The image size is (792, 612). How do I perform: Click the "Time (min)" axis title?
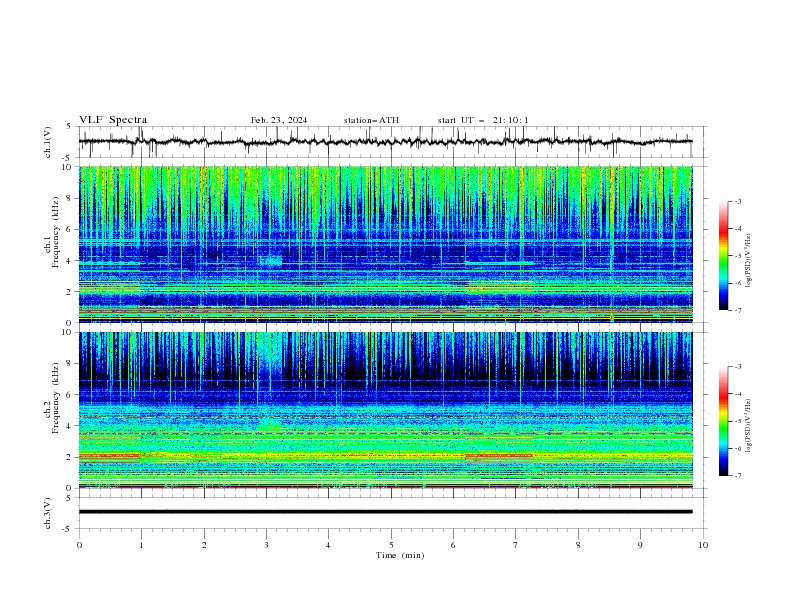click(x=400, y=555)
